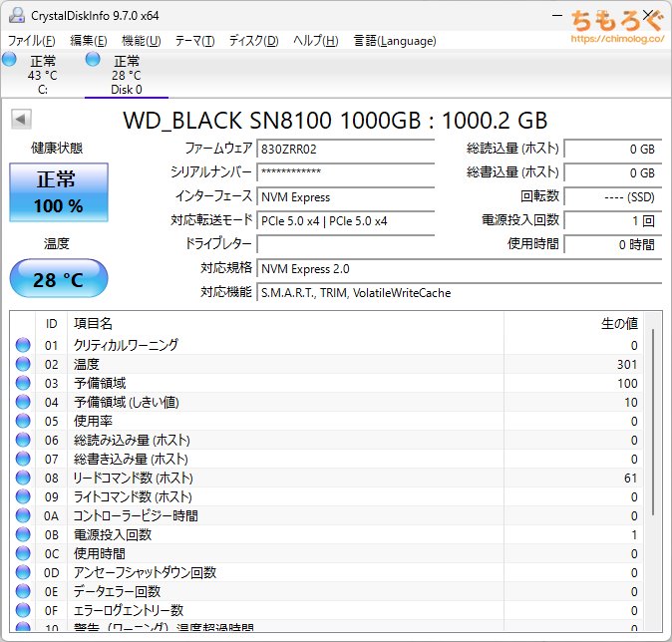672x642 pixels.
Task: Select the リードコマンド数 (ホスト) row text
Action: click(x=134, y=478)
